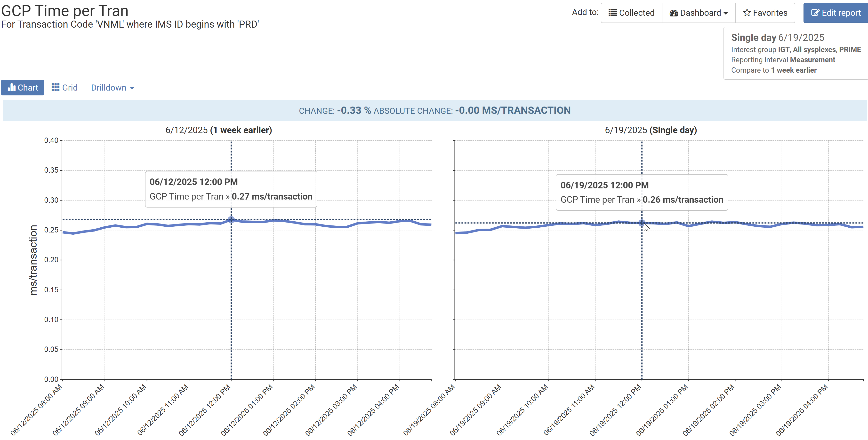The image size is (868, 440).
Task: Click the grid icon next to Grid label
Action: click(56, 87)
